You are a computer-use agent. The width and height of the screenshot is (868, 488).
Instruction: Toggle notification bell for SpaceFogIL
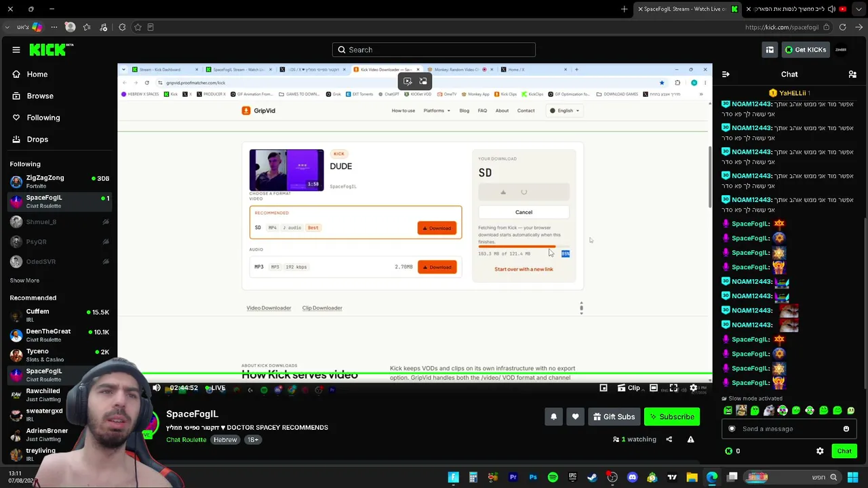(x=553, y=417)
